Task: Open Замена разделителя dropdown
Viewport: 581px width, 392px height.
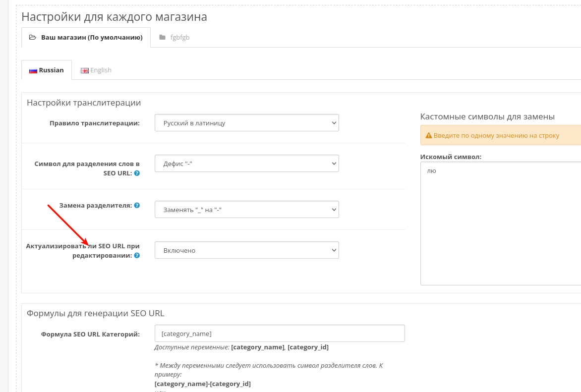Action: point(247,209)
